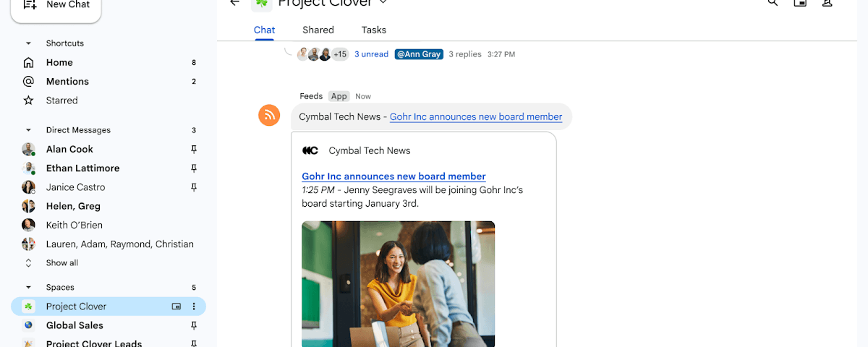
Task: Click the search icon in the chat header
Action: point(773,3)
